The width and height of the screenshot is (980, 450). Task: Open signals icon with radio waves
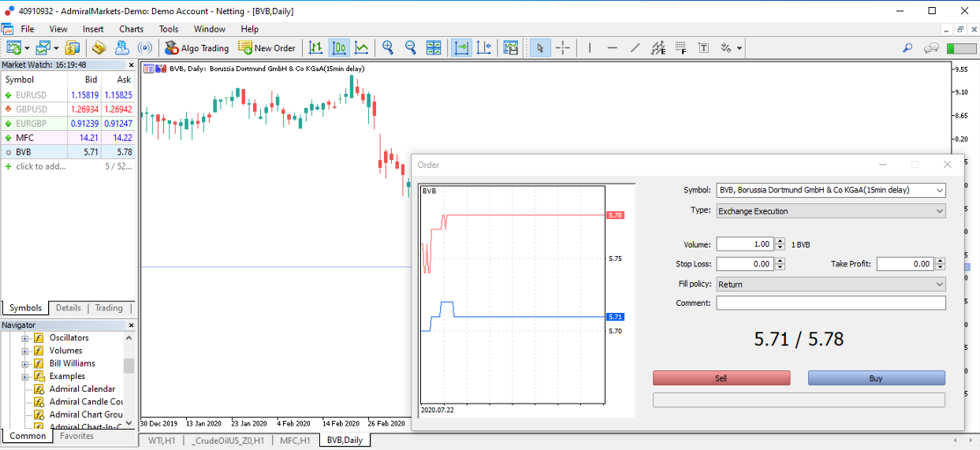point(145,48)
